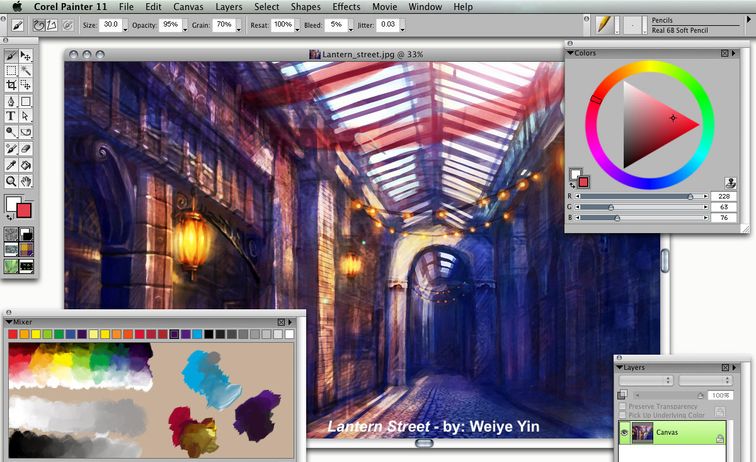
Task: Select the Layer Adjuster tool
Action: [x=26, y=56]
